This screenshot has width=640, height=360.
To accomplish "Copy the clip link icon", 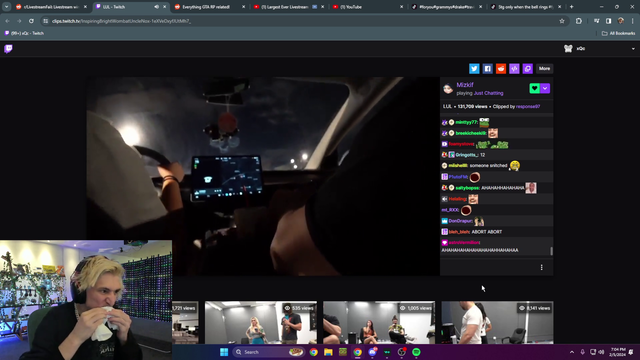I will (x=528, y=69).
